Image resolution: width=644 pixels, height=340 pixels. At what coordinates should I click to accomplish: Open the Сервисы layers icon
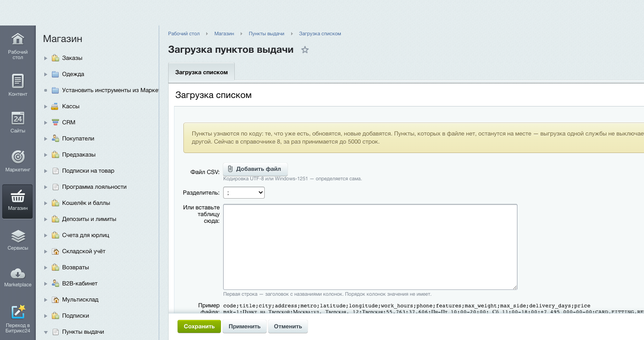[18, 236]
